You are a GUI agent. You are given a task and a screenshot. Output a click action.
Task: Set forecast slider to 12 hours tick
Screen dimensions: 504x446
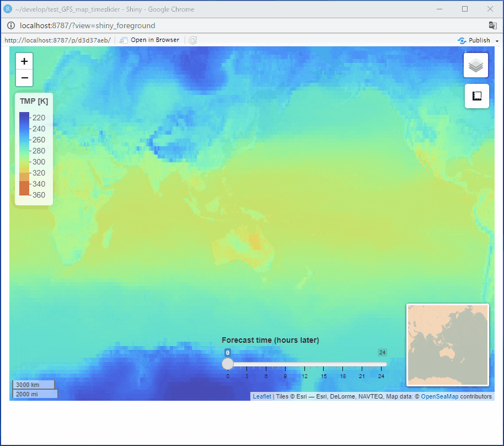(x=304, y=368)
